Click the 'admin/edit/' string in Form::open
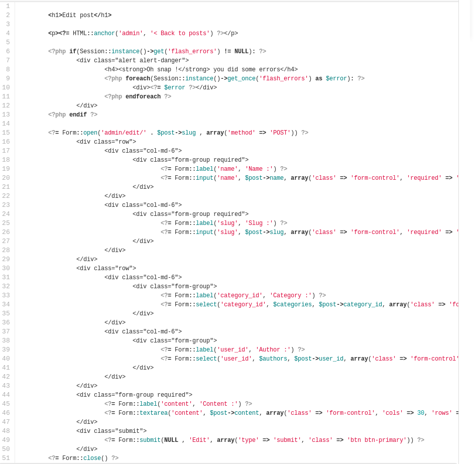This screenshot has width=476, height=464. click(x=124, y=133)
